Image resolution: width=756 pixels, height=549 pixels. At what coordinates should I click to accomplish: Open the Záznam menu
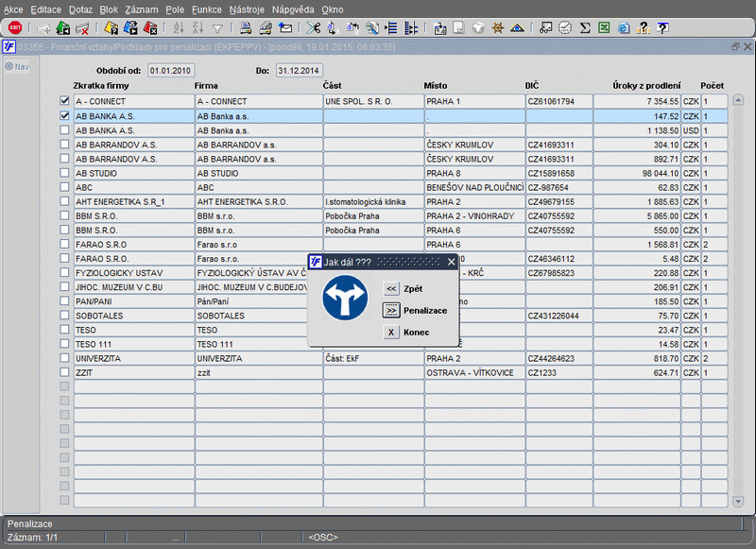pos(142,9)
